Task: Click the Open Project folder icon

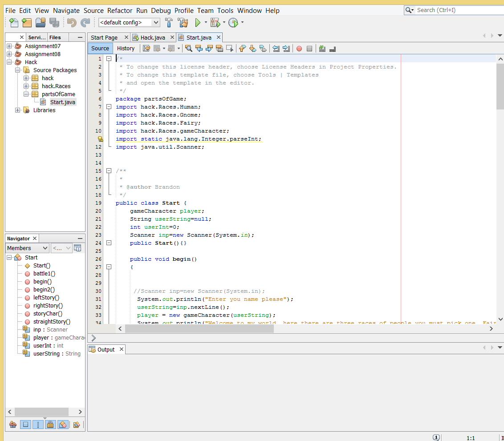Action: 41,23
